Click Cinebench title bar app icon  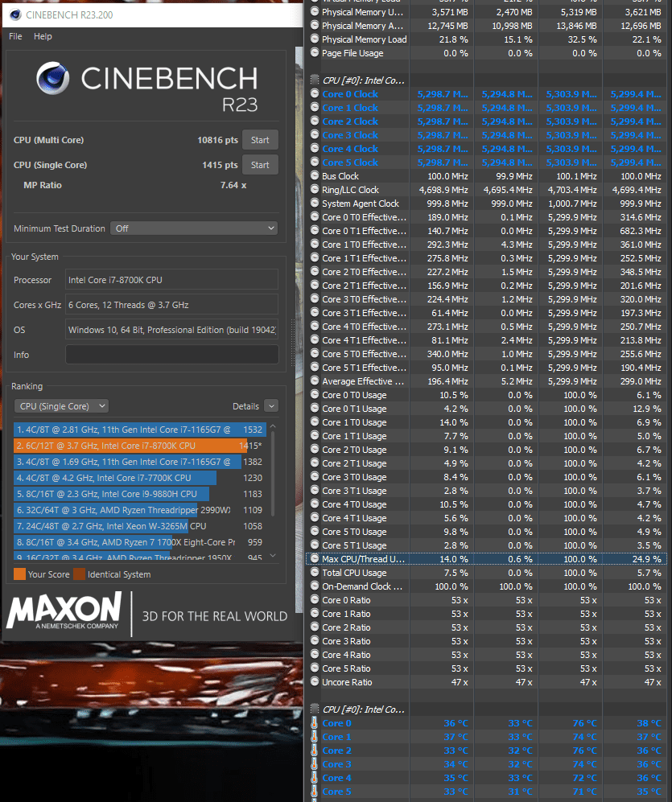click(15, 14)
